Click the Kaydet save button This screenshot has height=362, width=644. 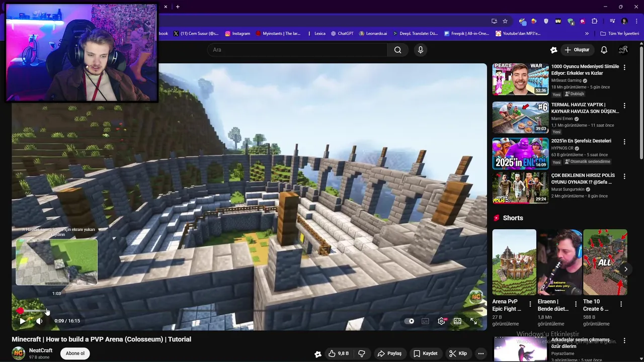tap(426, 353)
